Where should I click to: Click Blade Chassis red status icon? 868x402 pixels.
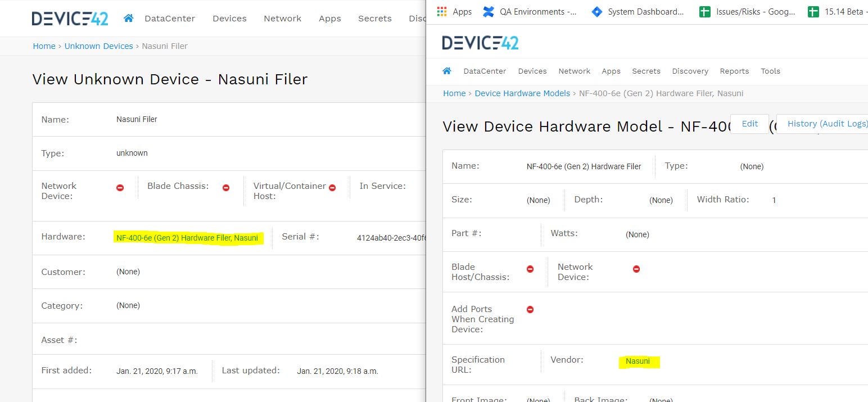tap(226, 188)
